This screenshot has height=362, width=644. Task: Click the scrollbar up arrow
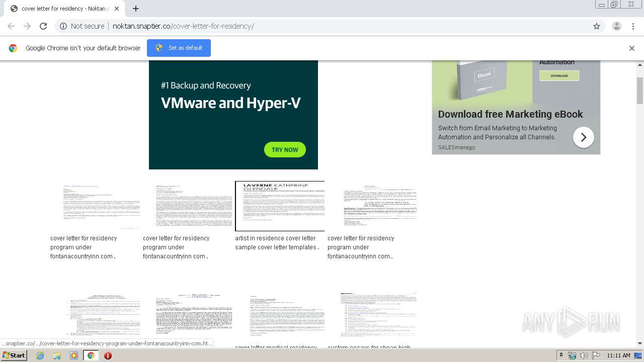pos(640,64)
